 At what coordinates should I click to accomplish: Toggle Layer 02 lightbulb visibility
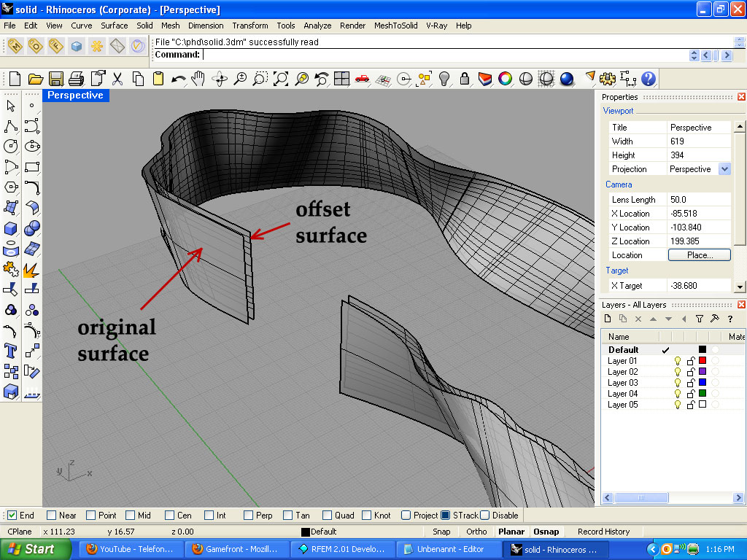pyautogui.click(x=677, y=372)
